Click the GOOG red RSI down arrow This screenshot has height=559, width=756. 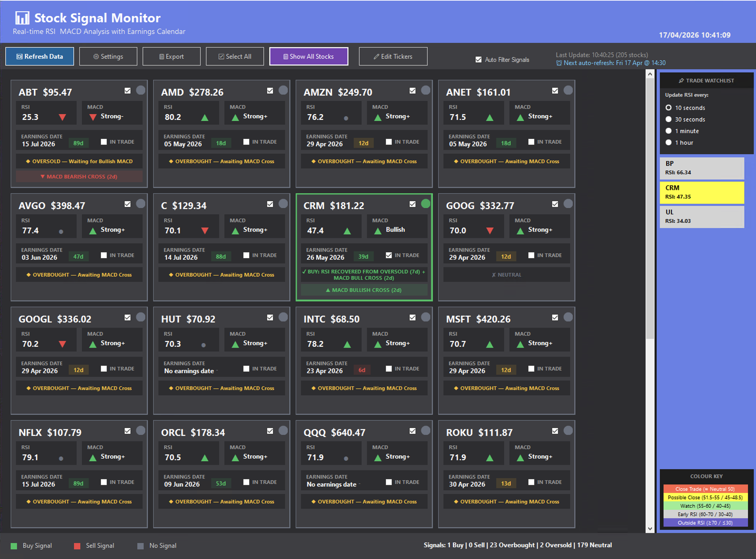click(490, 231)
